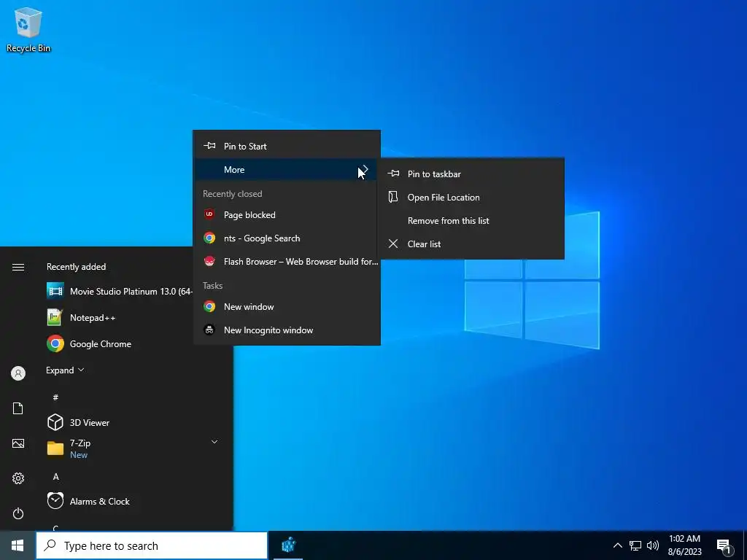Click Clear list in submenu
The image size is (747, 560).
[x=472, y=244]
